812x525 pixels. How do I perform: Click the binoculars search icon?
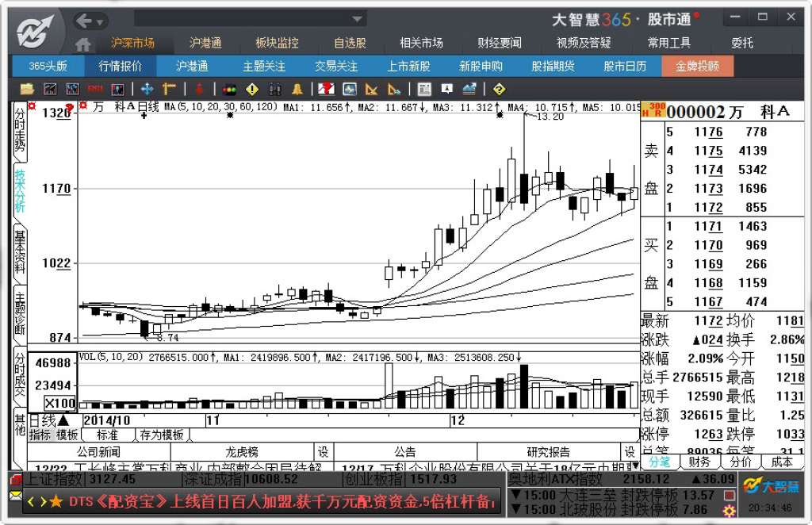pyautogui.click(x=274, y=89)
